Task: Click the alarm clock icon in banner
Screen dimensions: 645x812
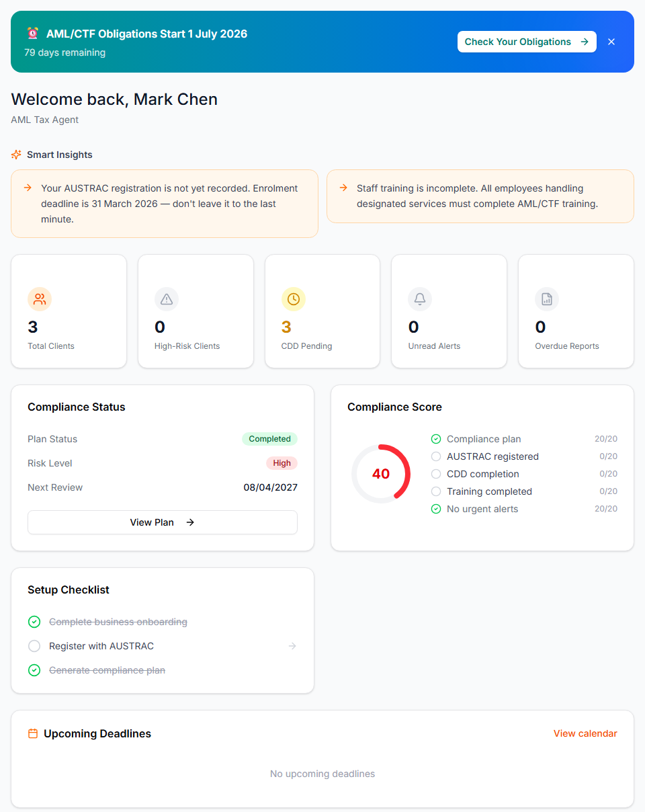Action: 32,34
